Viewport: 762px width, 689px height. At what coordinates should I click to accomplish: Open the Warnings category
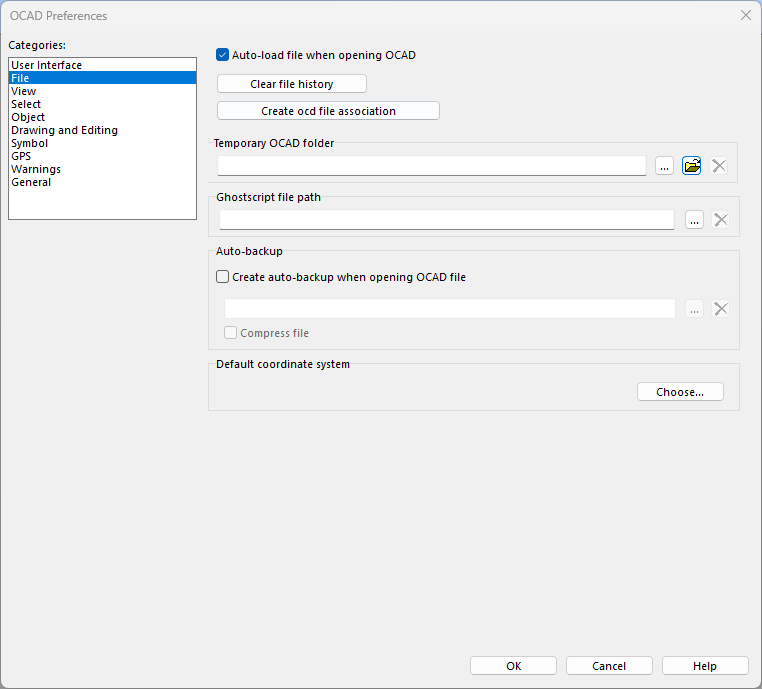[103, 169]
